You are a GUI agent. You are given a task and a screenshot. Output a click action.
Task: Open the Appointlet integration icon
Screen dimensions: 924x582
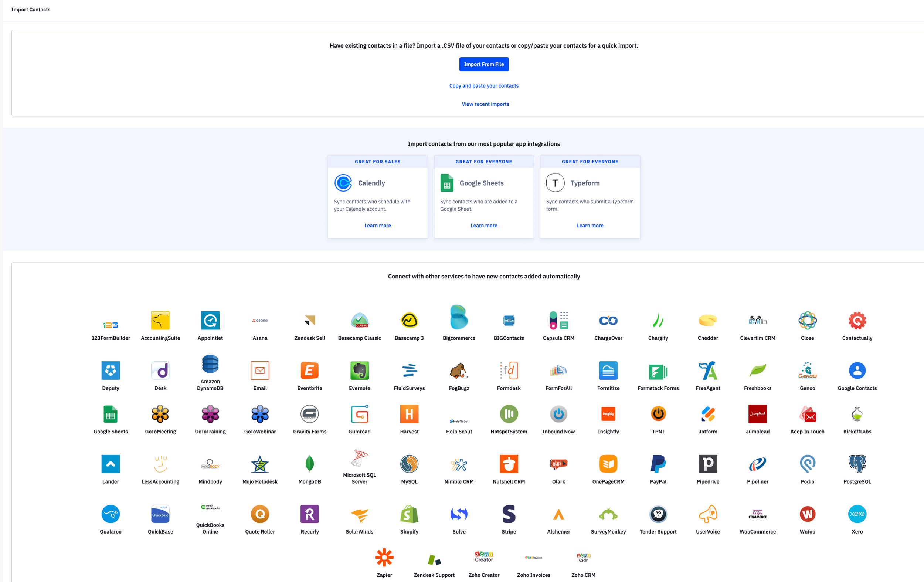pos(210,320)
